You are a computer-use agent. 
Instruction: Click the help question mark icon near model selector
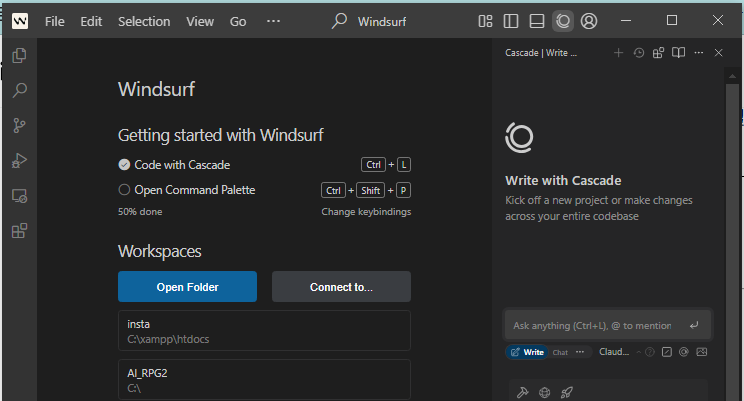pyautogui.click(x=650, y=352)
